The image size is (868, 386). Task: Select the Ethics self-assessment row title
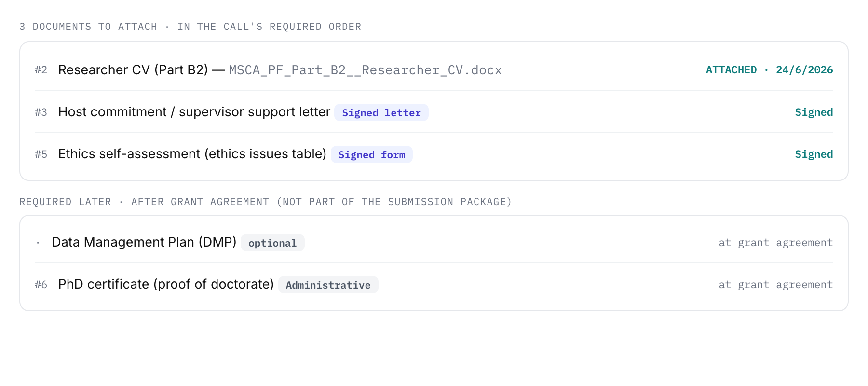pyautogui.click(x=192, y=154)
